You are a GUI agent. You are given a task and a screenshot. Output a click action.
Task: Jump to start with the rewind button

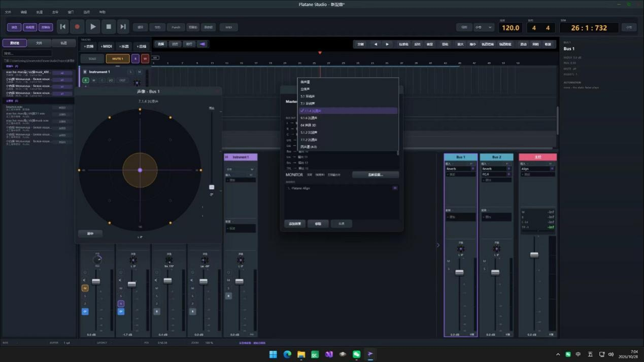click(x=62, y=27)
